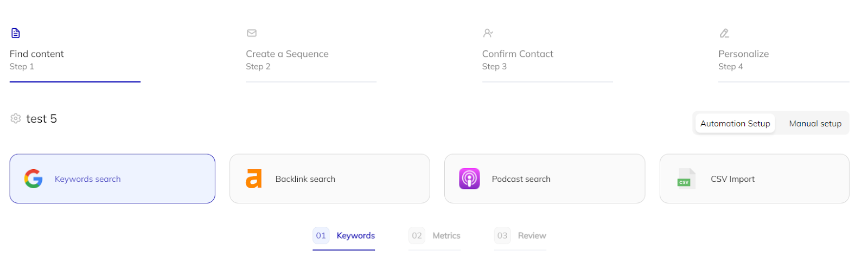Click the purple podcast icon
Viewport: 868px width, 268px height.
pos(469,178)
